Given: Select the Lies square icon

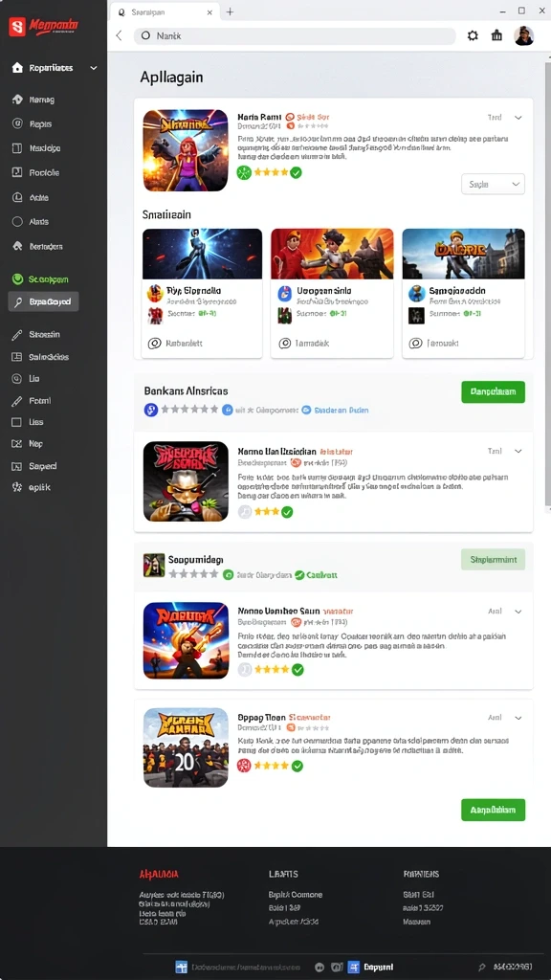Looking at the screenshot, I should point(17,422).
